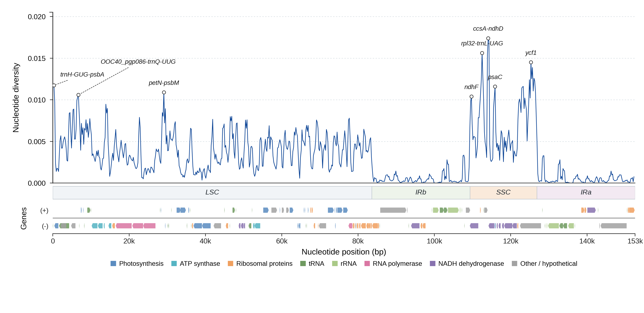
Task: Click the 'Other / hypothetical' legend text
Action: pos(549,264)
